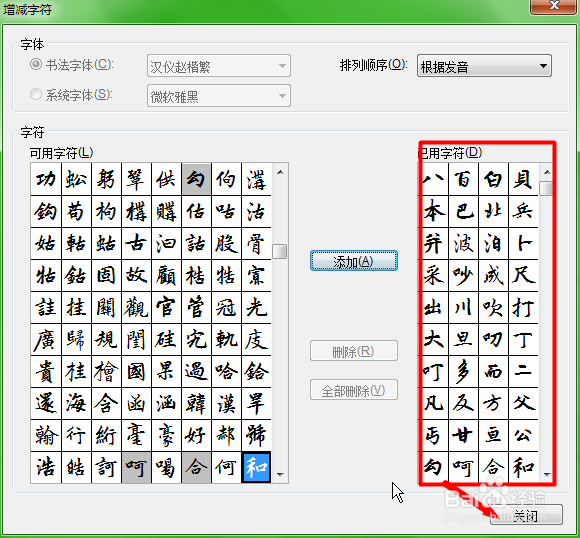Select character 行 in available characters
Viewport: 580px width, 538px height.
[76, 435]
